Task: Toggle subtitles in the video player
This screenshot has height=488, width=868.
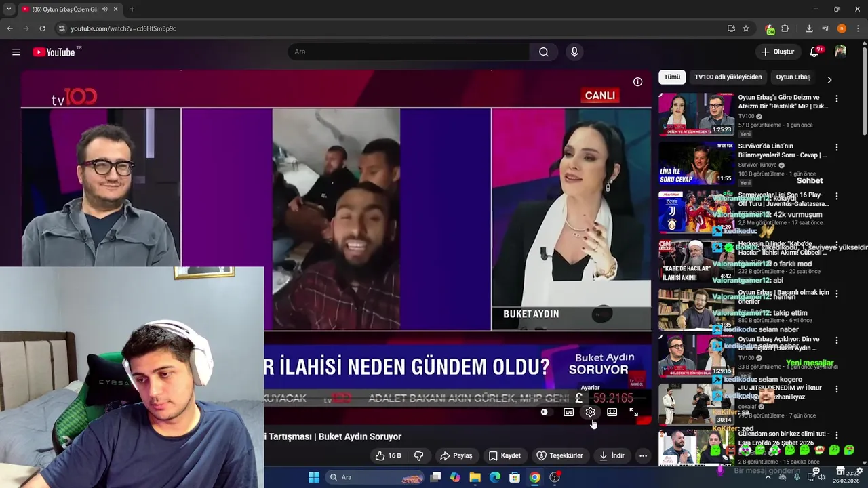Action: pyautogui.click(x=568, y=412)
